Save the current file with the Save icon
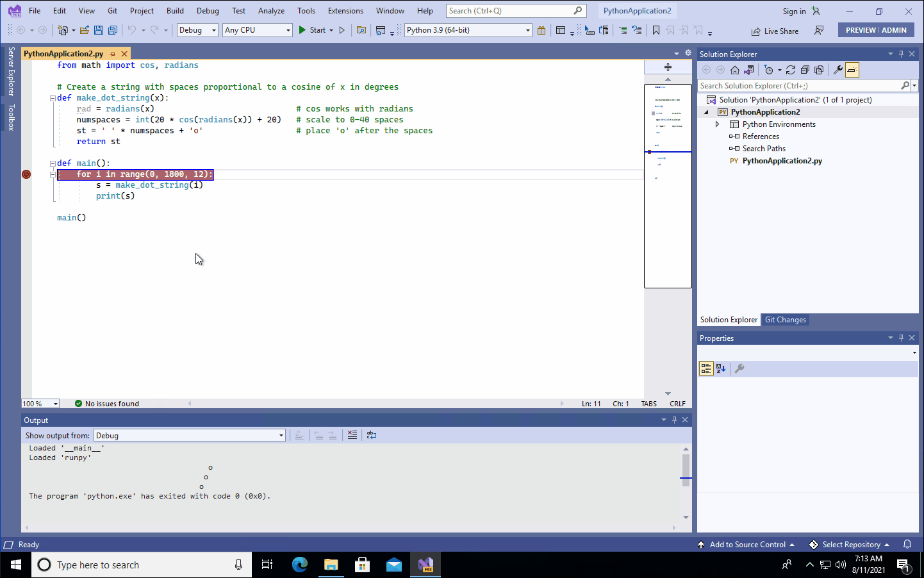 pos(98,30)
